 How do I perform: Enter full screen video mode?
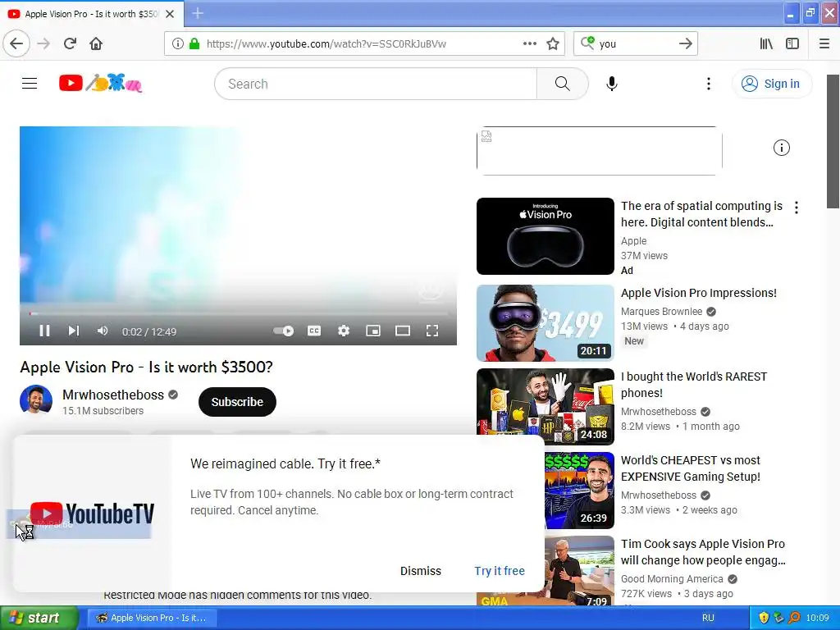tap(432, 331)
